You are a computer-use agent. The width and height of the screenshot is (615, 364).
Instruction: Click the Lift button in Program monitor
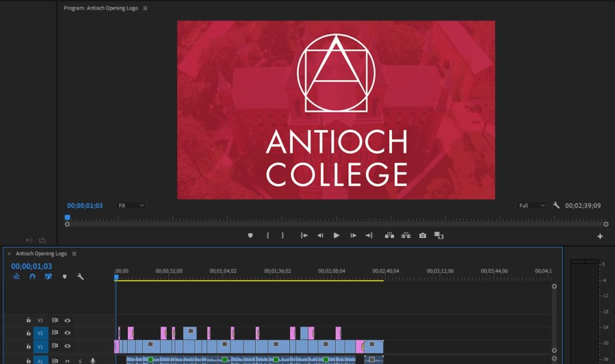[x=389, y=235]
